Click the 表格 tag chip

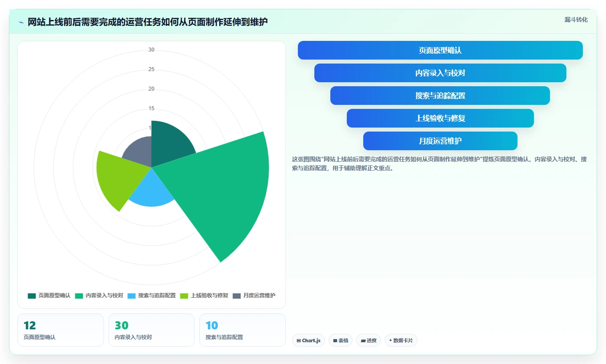point(341,340)
